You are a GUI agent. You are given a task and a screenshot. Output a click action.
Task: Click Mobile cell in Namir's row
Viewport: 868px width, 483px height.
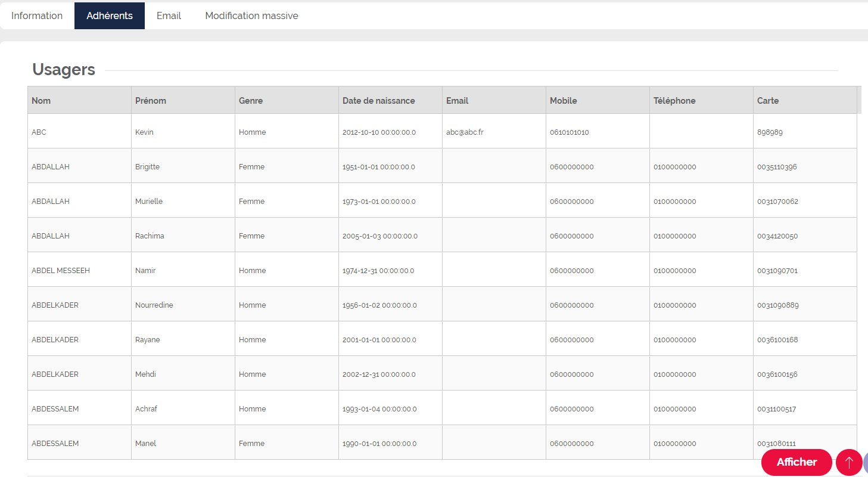coord(598,270)
